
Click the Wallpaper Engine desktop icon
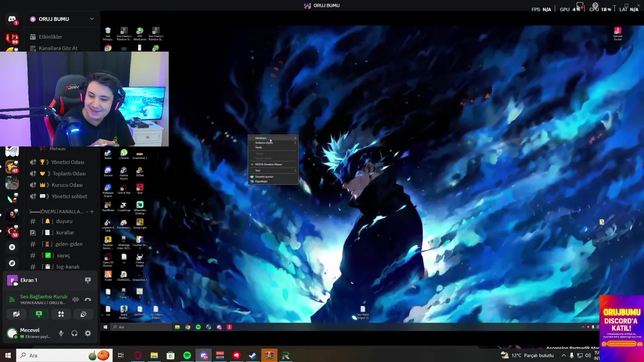[108, 190]
